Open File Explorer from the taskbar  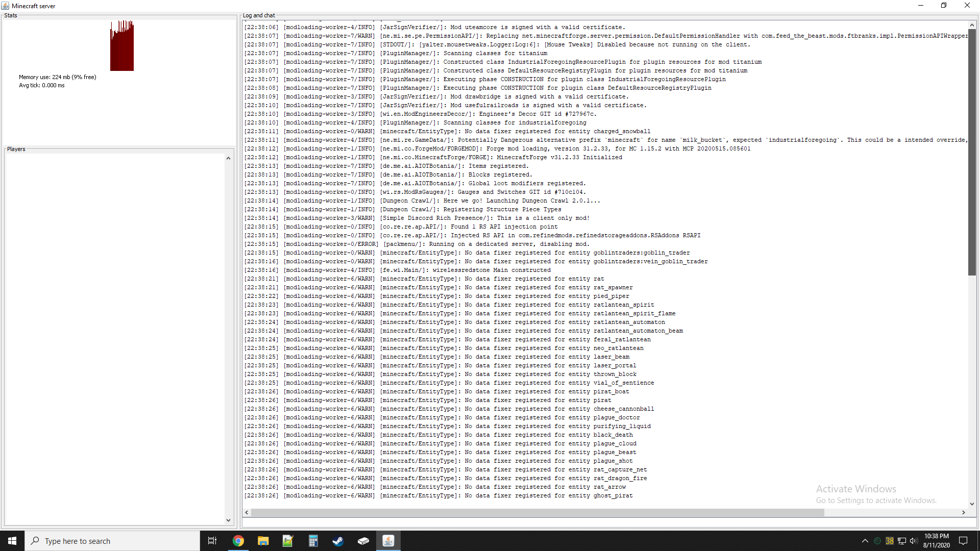pyautogui.click(x=263, y=541)
